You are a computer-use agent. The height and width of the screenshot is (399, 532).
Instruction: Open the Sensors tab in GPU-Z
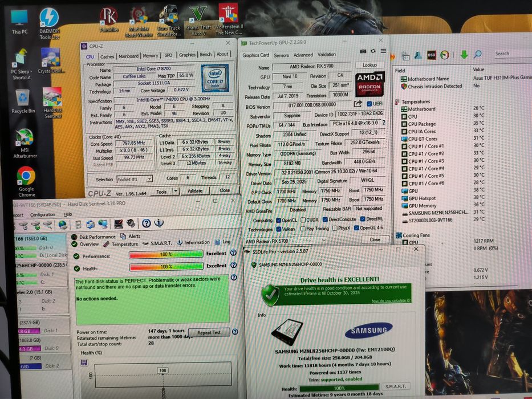click(281, 55)
